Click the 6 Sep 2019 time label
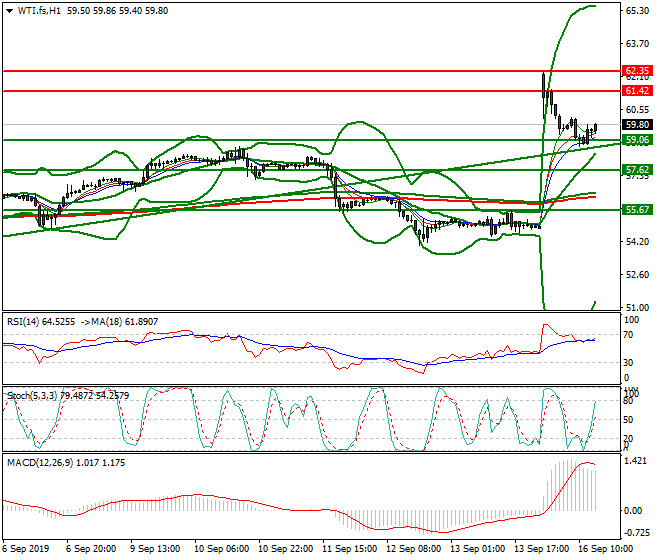This screenshot has height=560, width=660. tap(28, 550)
